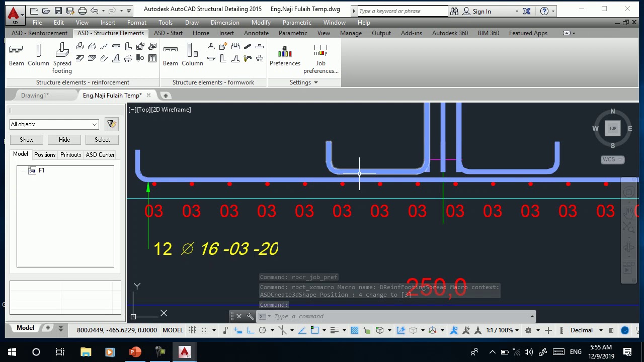Viewport: 644px width, 362px height.
Task: Toggle Snap mode in status bar
Action: pyautogui.click(x=204, y=330)
